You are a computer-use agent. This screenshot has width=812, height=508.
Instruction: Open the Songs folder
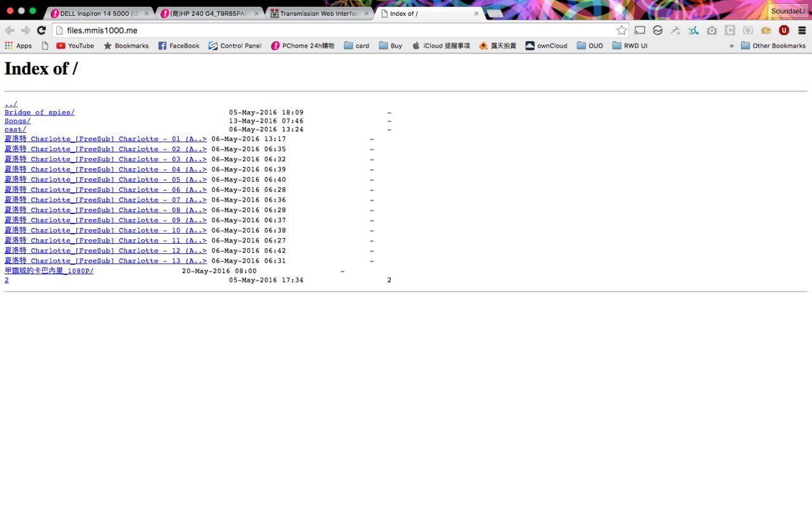[x=18, y=121]
